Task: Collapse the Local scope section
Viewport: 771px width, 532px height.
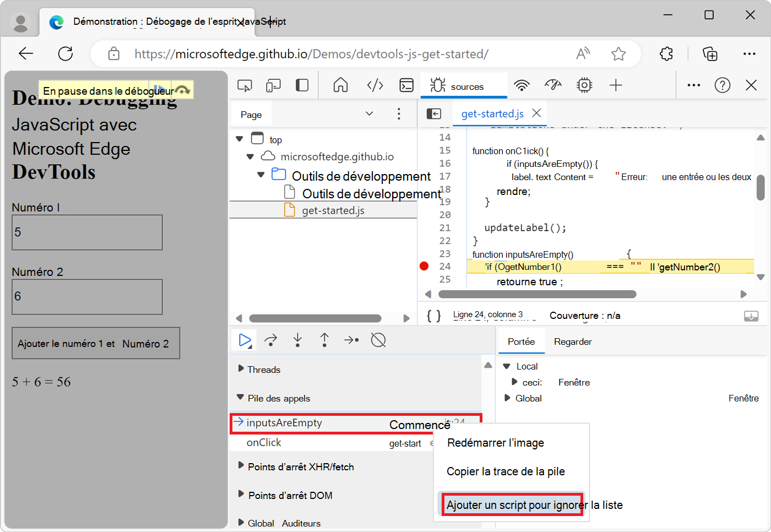Action: (x=507, y=366)
